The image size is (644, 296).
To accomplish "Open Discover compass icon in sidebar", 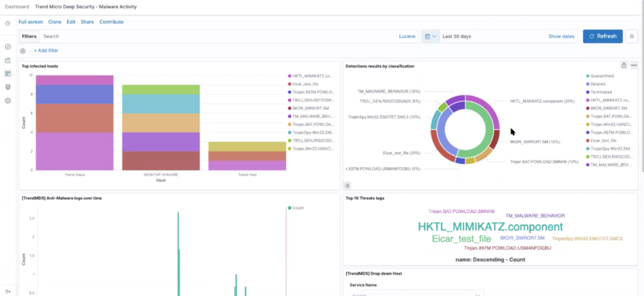I will [x=8, y=47].
